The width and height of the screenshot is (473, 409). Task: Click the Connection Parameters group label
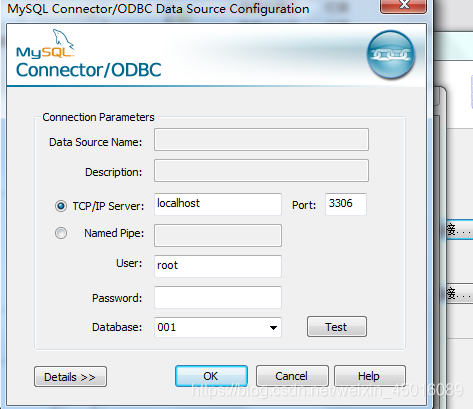(x=98, y=117)
